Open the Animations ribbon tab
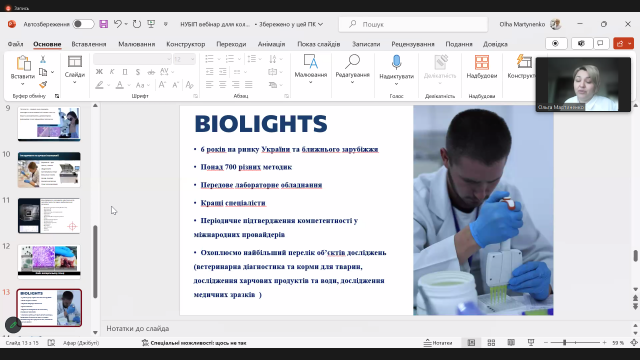The image size is (640, 360). click(271, 44)
